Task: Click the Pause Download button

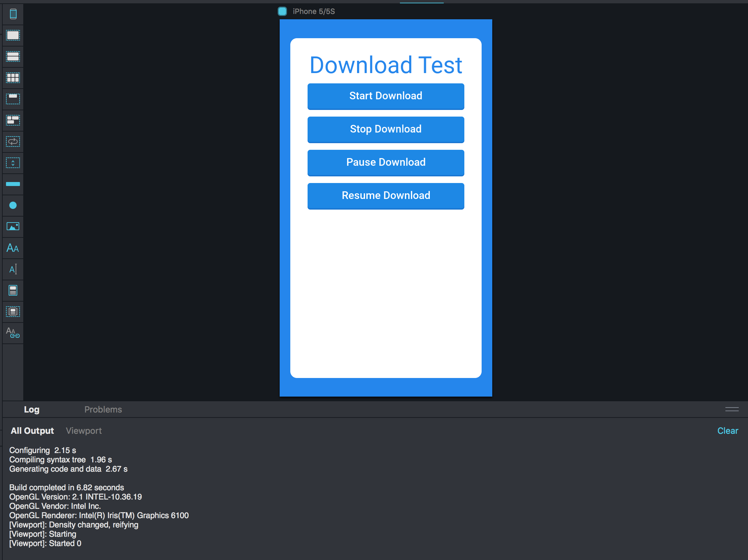Action: click(386, 163)
